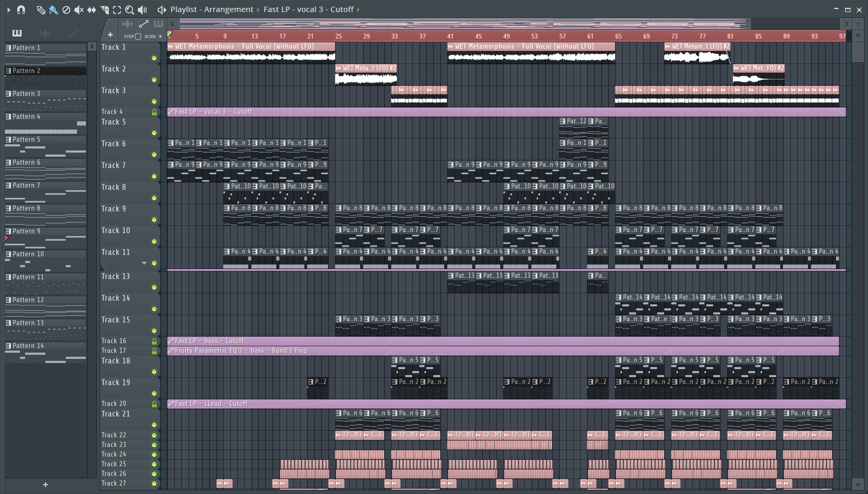Mute Track 14 with its green light
This screenshot has height=494, width=868.
pyautogui.click(x=154, y=309)
